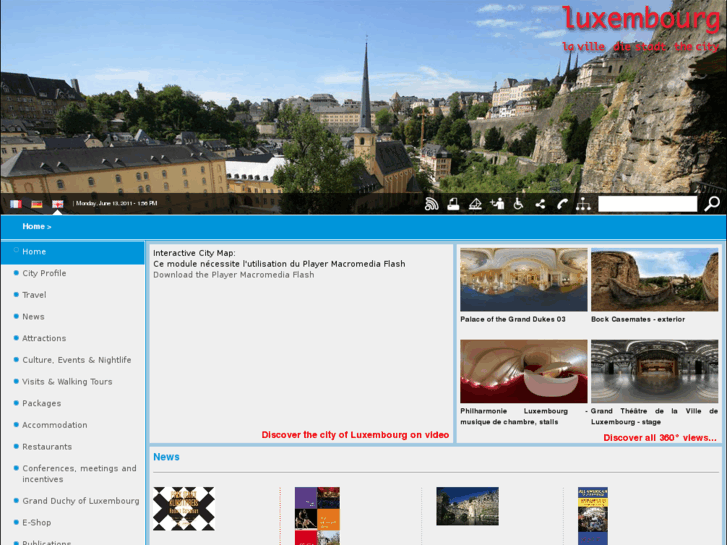This screenshot has width=727, height=545.
Task: Click the Philharmonie Luxembourg caption text
Action: pos(523,417)
